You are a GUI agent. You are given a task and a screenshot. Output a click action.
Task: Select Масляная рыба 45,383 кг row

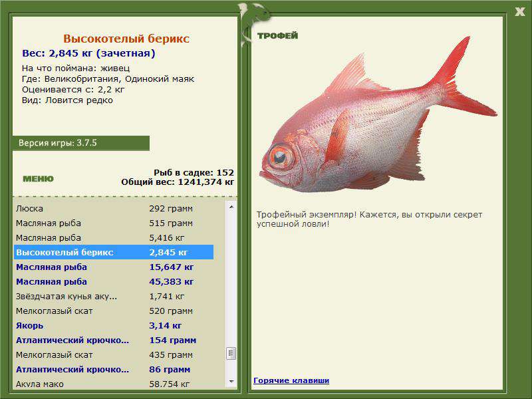click(114, 281)
